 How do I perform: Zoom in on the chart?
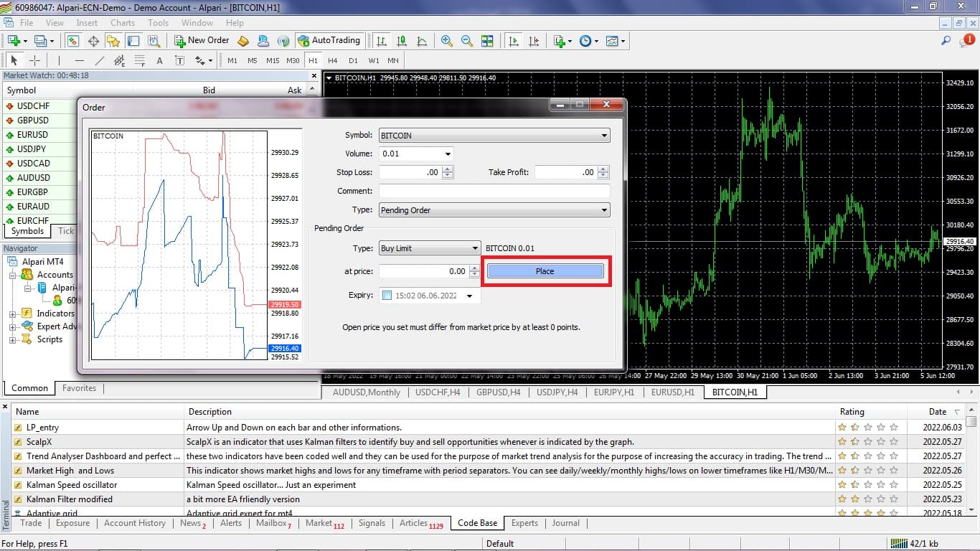[447, 41]
